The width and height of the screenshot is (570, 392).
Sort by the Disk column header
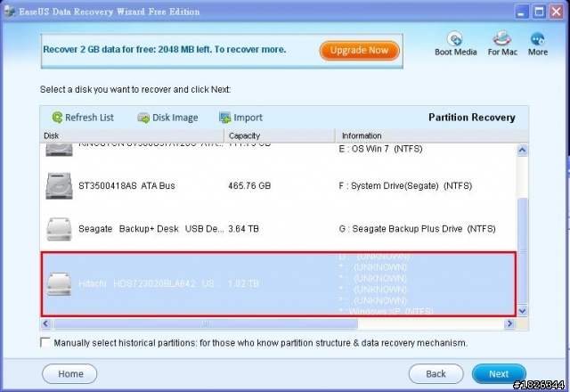[132, 135]
